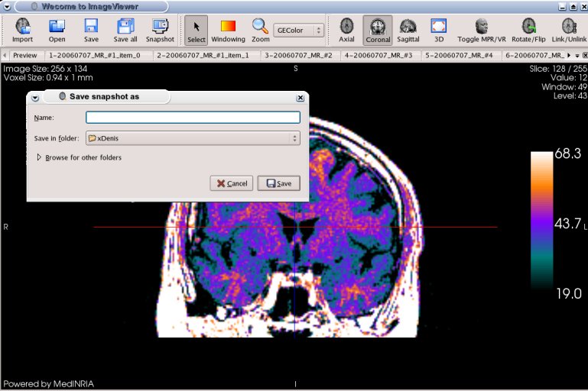
Task: Select the Zoom magnifier tool
Action: click(260, 30)
